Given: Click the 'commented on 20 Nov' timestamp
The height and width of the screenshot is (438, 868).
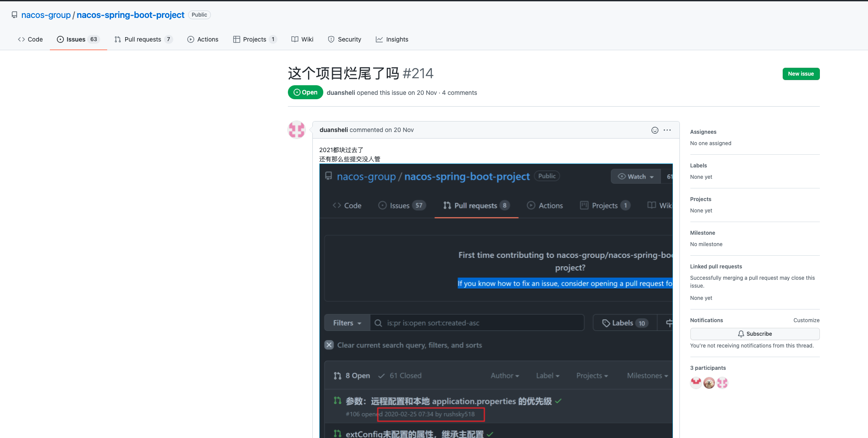Looking at the screenshot, I should coord(381,130).
